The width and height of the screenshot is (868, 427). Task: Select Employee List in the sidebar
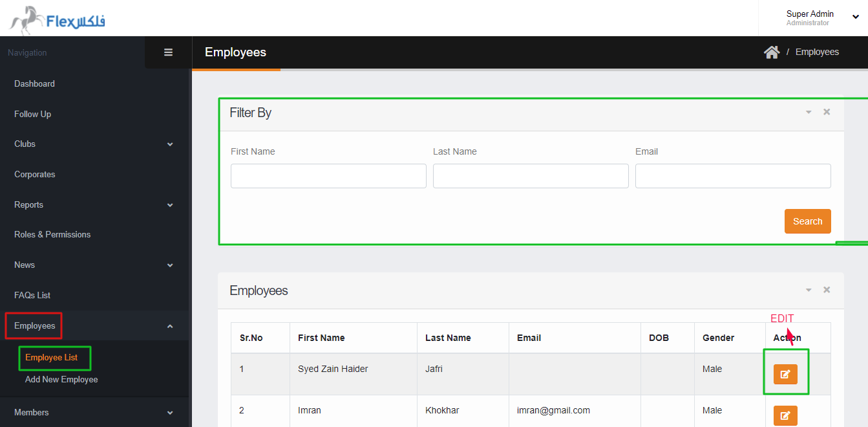pos(54,358)
